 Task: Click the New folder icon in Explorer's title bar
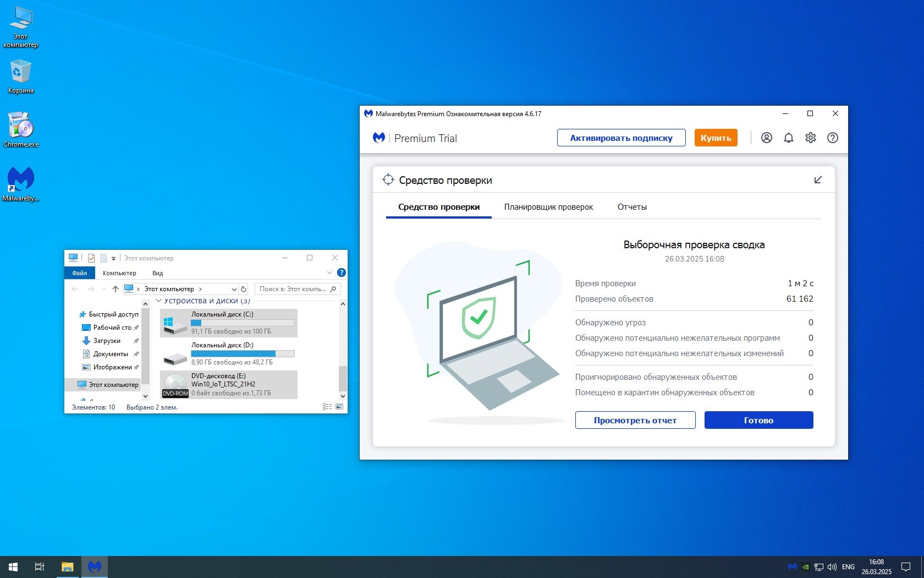(103, 258)
